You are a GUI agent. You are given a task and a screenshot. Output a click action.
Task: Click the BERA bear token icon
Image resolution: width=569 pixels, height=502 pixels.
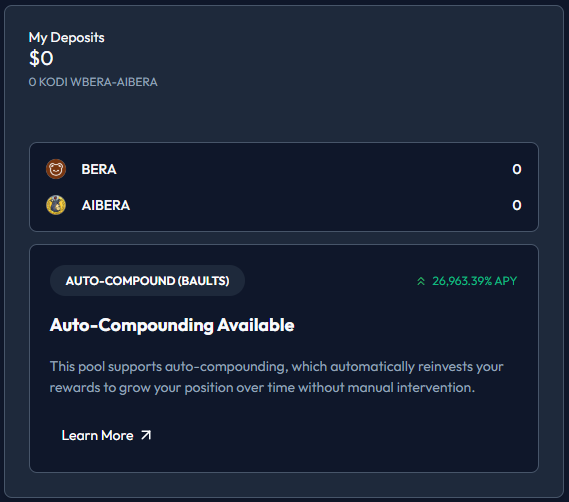tap(56, 169)
